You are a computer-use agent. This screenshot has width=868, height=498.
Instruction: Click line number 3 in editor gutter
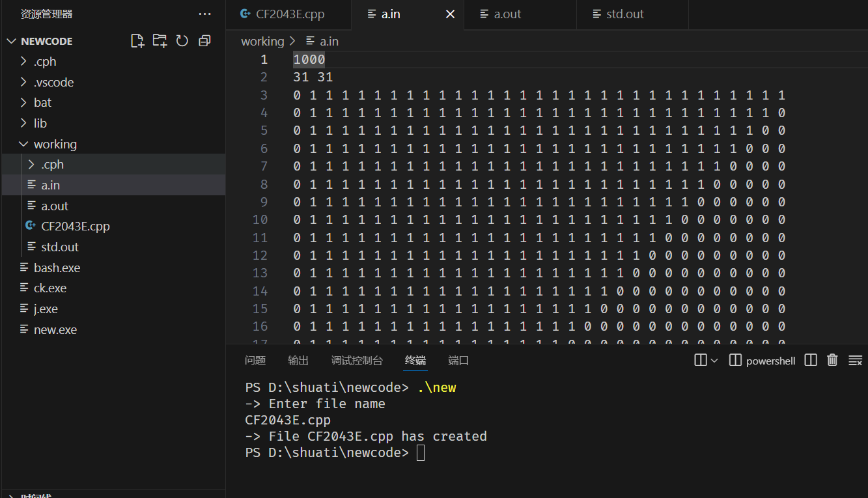(x=264, y=95)
